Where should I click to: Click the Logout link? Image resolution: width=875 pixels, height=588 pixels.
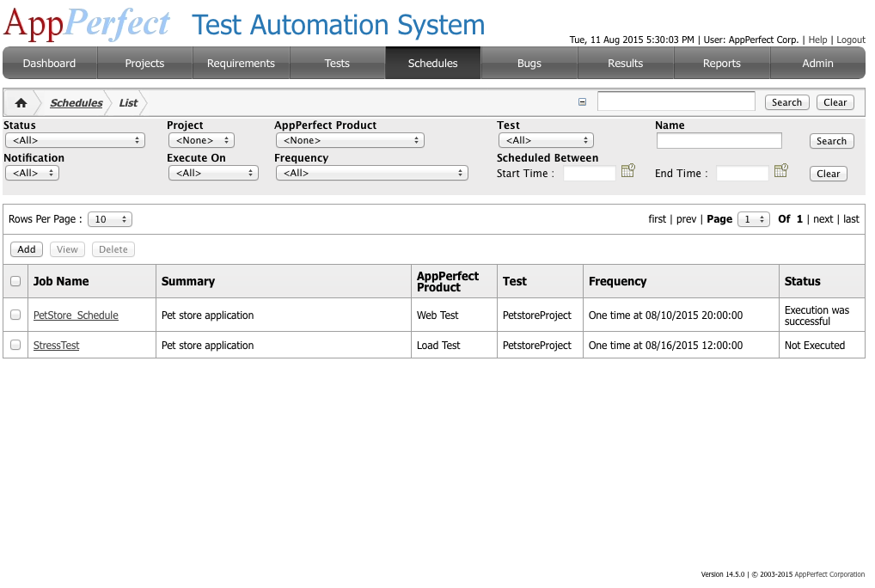(x=850, y=40)
